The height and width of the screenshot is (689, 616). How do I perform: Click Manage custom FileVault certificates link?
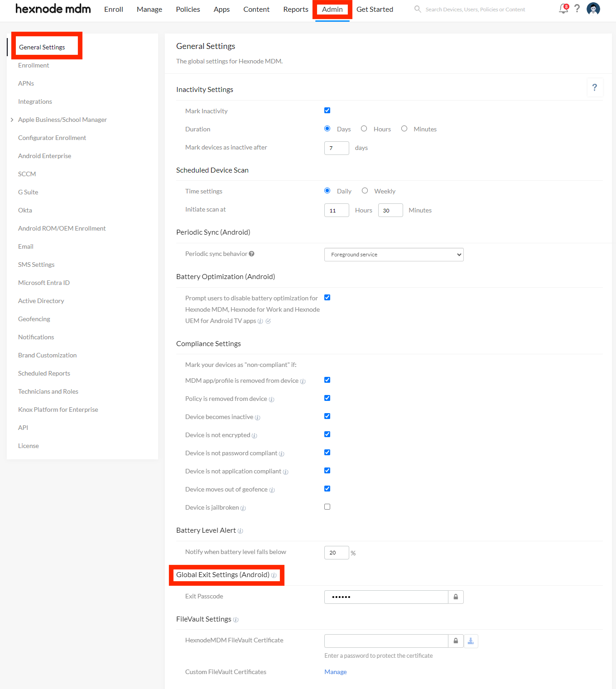(x=336, y=672)
